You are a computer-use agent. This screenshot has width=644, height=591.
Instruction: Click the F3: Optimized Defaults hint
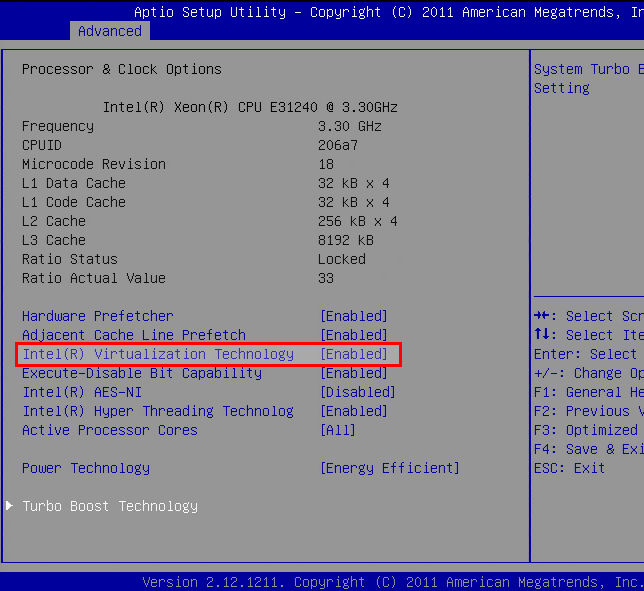[586, 430]
